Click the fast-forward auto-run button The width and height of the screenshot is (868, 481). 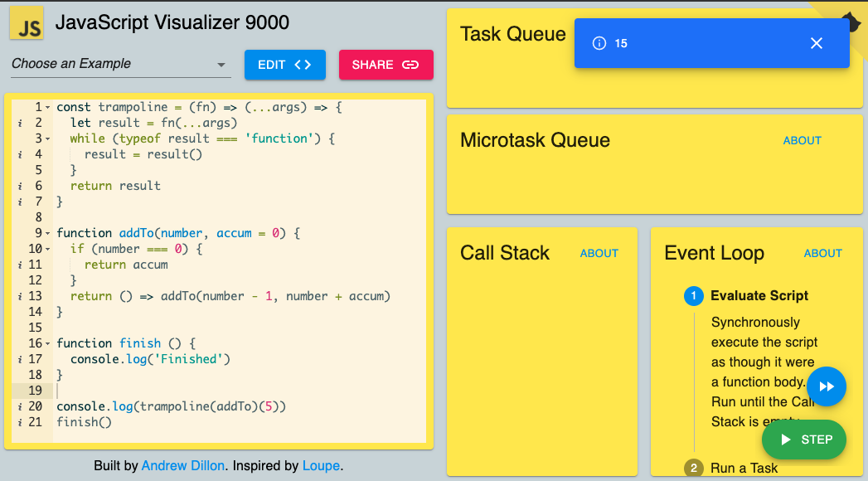tap(826, 386)
